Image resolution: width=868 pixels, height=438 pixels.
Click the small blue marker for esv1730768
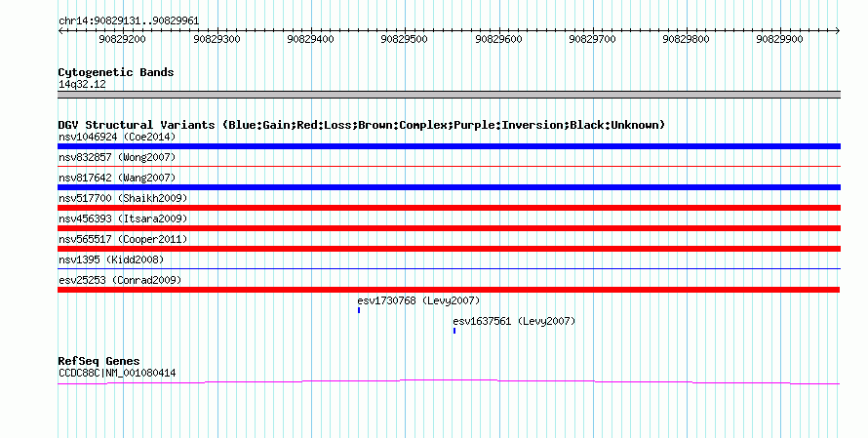(x=359, y=310)
